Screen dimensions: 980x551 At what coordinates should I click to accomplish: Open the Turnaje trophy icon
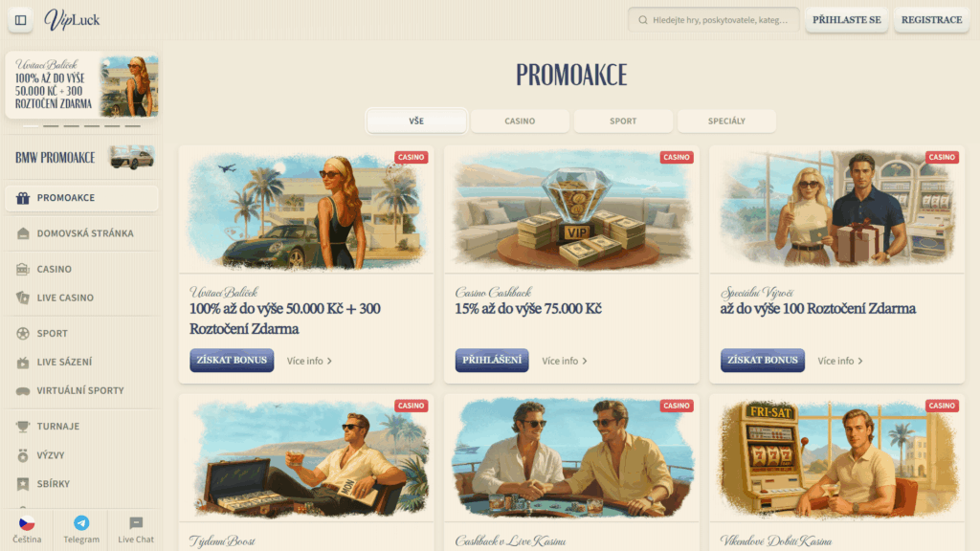[23, 427]
